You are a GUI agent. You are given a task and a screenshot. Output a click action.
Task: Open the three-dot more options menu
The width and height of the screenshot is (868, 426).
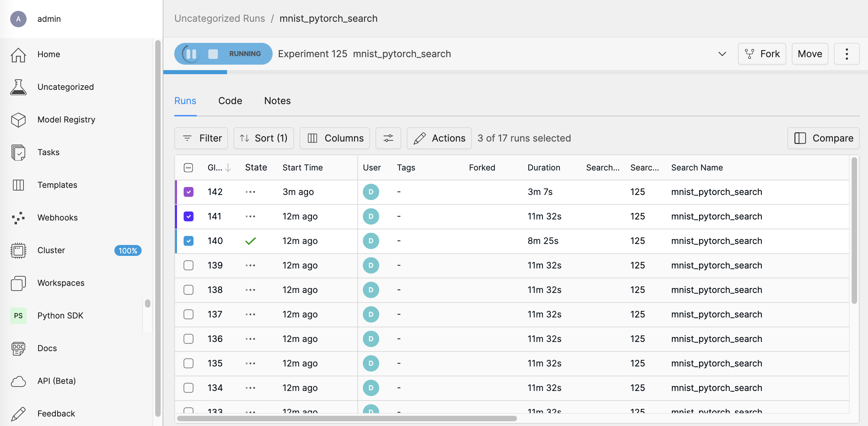[847, 54]
